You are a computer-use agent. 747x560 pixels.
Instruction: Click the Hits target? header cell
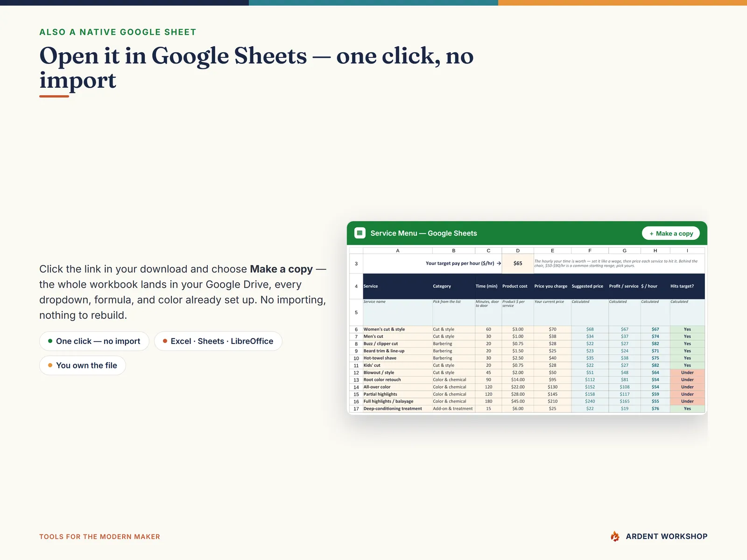687,286
